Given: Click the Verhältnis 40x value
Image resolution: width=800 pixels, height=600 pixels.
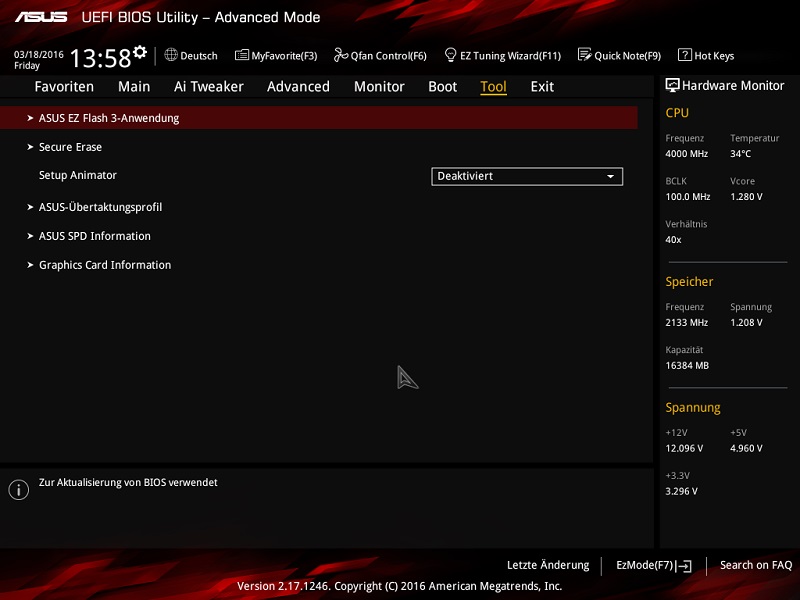Looking at the screenshot, I should pos(673,240).
